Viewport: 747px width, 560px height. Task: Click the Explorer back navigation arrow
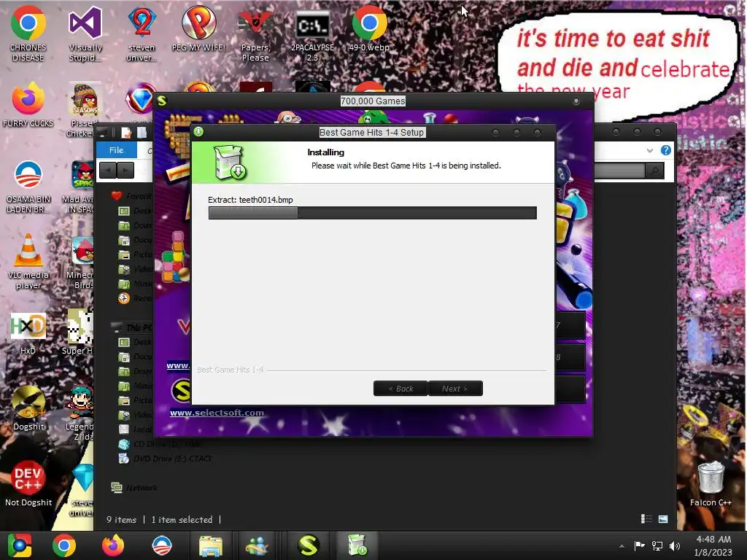(108, 170)
